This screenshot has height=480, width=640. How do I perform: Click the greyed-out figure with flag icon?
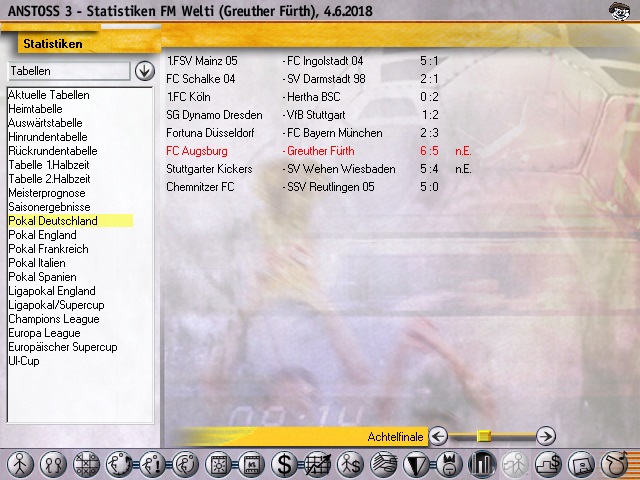[516, 464]
